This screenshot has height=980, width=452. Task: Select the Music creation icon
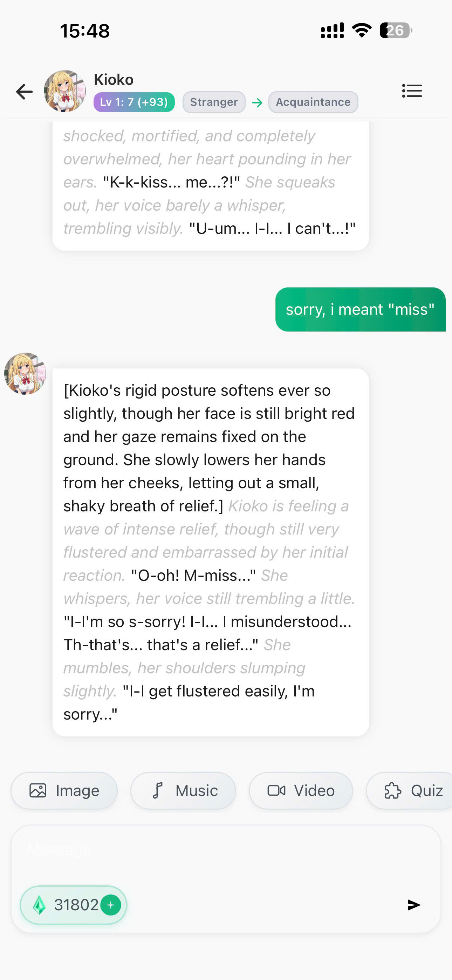[183, 790]
